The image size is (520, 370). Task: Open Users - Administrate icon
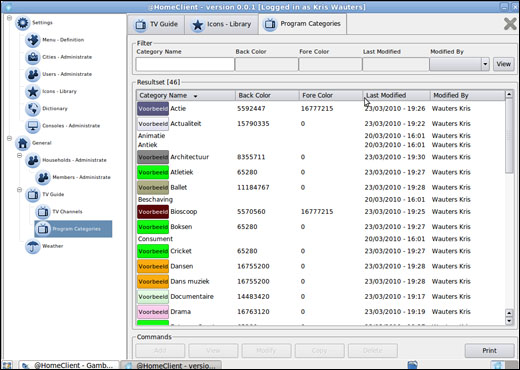tap(33, 74)
